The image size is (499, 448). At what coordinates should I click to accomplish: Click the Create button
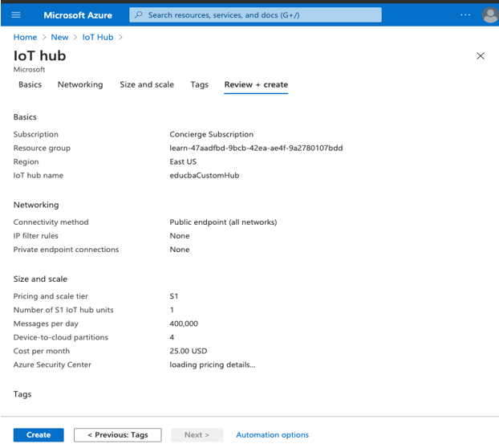pos(39,435)
